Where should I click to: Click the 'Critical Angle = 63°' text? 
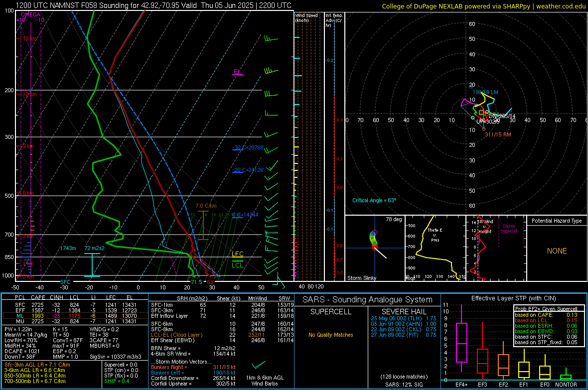374,200
